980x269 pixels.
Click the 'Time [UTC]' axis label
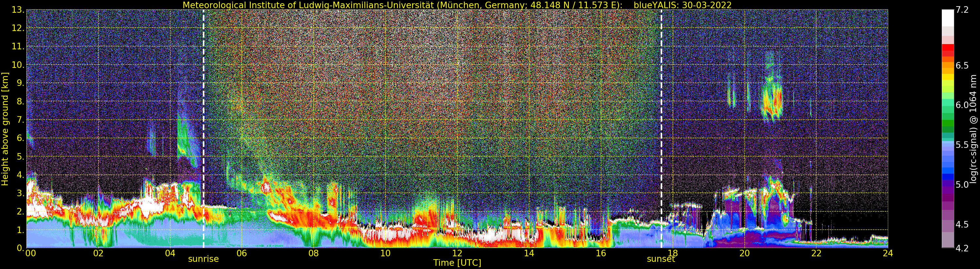pyautogui.click(x=457, y=263)
